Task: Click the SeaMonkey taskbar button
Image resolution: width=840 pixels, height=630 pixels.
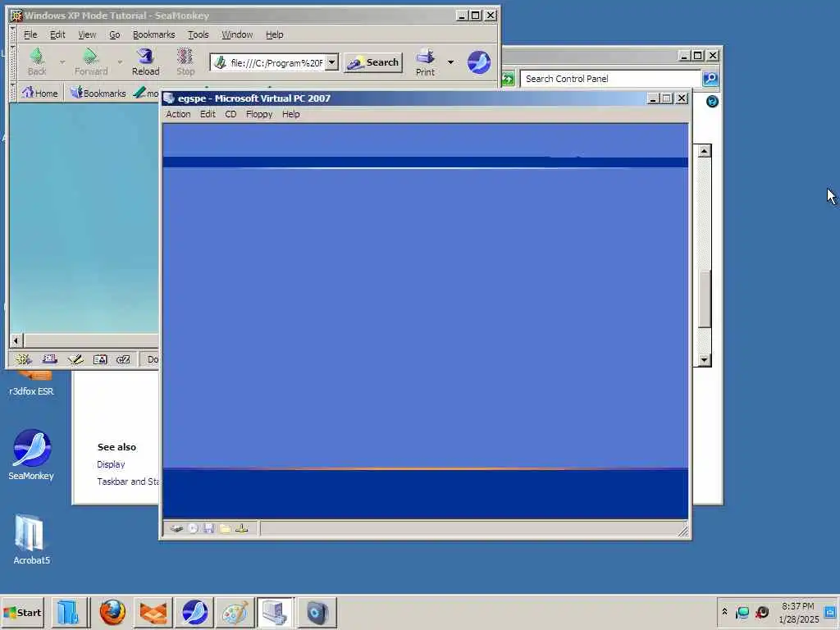Action: 194,612
